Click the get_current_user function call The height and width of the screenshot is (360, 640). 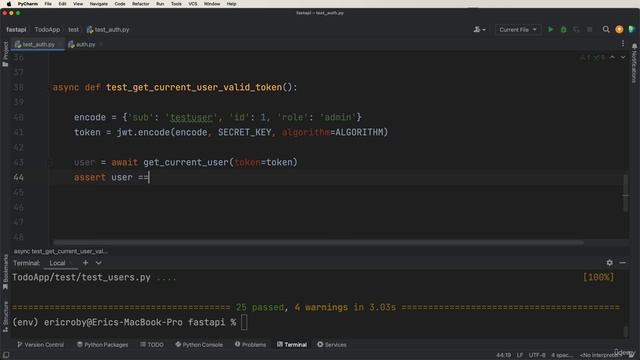(186, 162)
